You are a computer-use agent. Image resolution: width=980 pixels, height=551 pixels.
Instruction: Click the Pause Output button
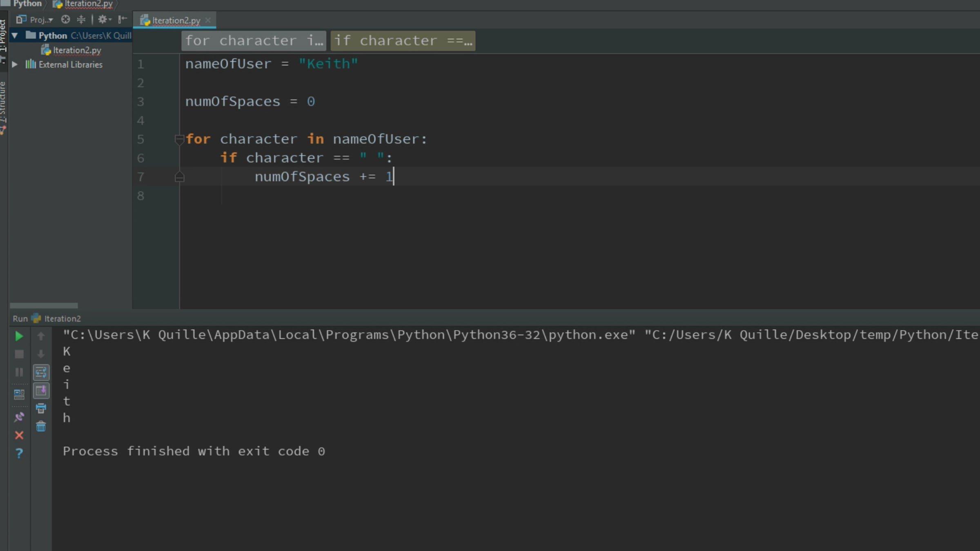coord(19,372)
